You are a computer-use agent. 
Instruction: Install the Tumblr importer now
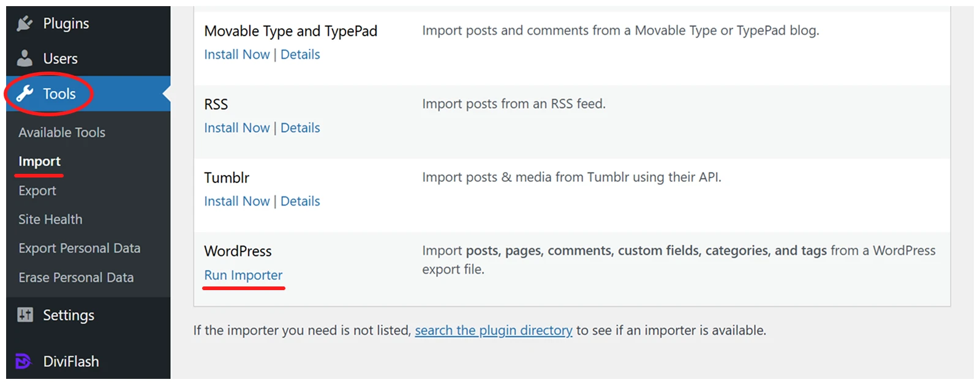point(236,201)
